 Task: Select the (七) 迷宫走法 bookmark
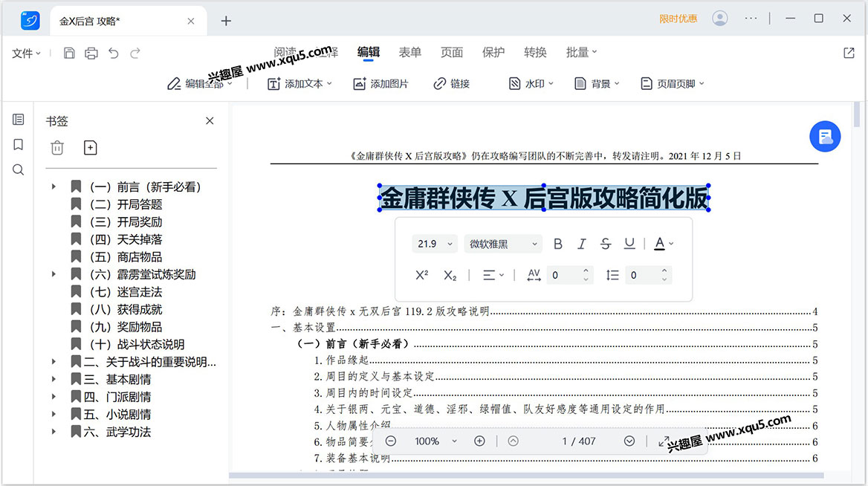tap(117, 292)
